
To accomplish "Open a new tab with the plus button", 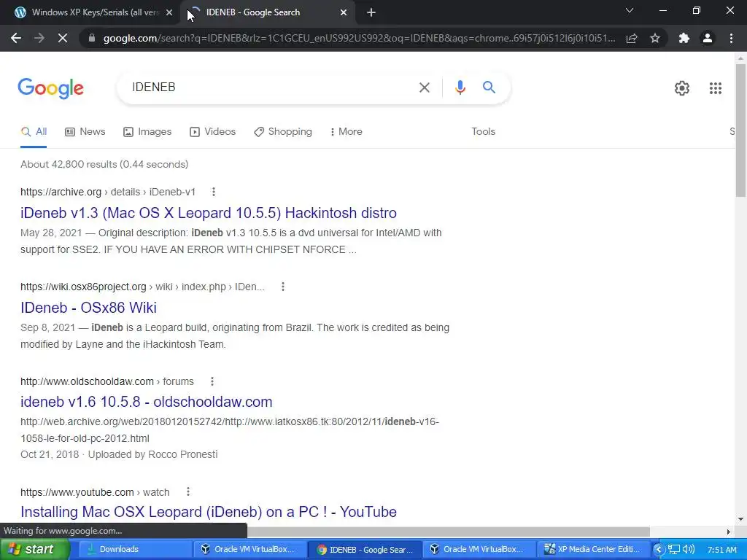I will tap(371, 12).
